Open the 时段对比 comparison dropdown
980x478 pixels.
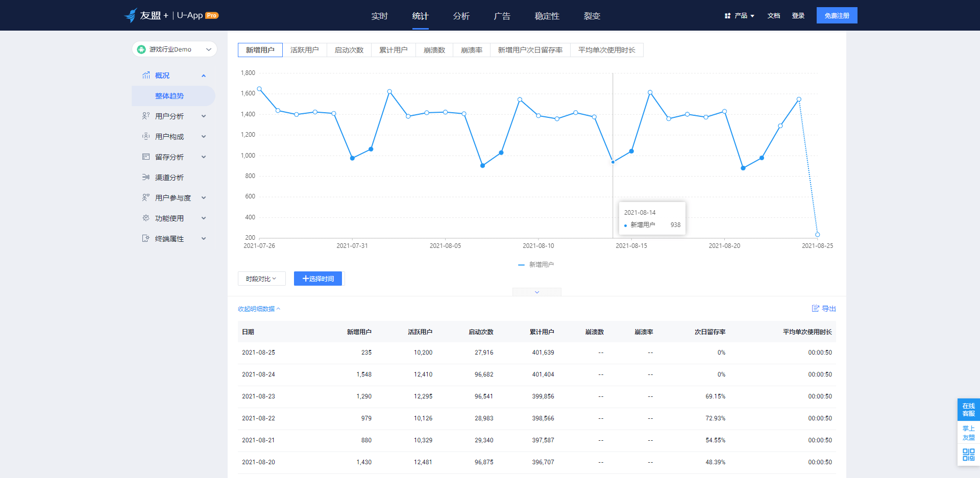[261, 279]
